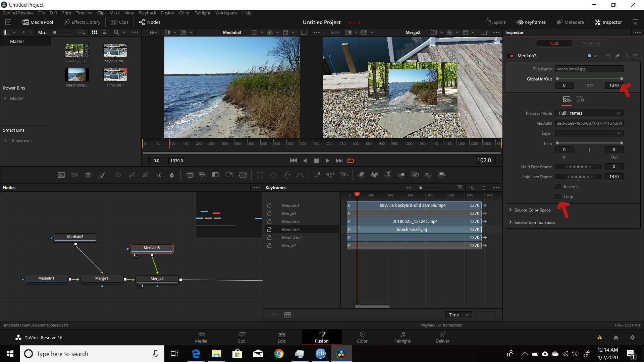Switch Media Pool to thumbnail grid view
This screenshot has width=644, height=362.
pos(95,32)
